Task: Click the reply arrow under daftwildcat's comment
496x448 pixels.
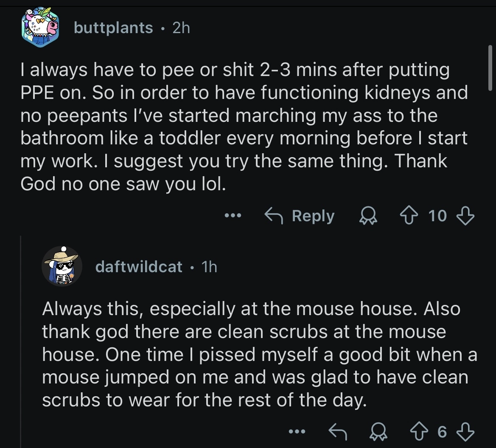Action: click(338, 431)
